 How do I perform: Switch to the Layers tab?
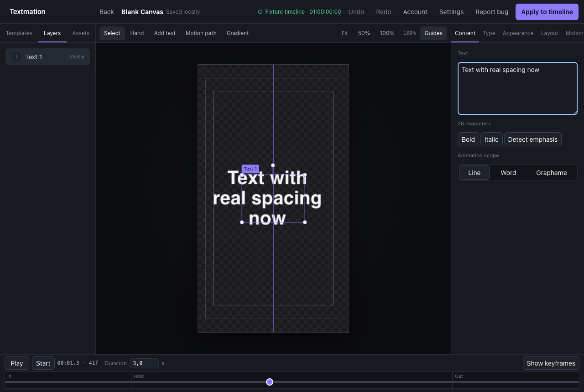pos(52,33)
